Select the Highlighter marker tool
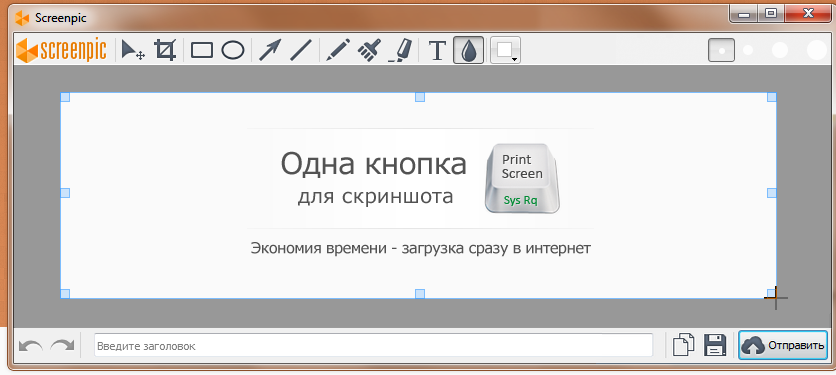Viewport: 836px width, 375px height. 400,50
